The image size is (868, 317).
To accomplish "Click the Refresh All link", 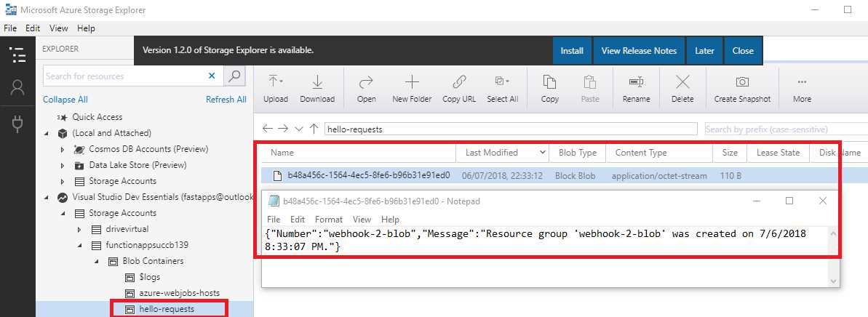I will [226, 100].
